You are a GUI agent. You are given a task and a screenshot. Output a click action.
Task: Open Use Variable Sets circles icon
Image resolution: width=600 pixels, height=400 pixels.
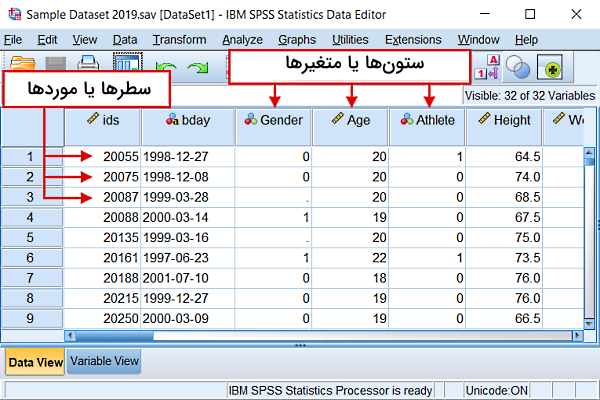[x=518, y=67]
